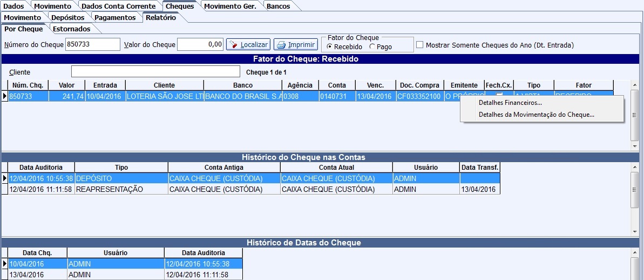Select the Por Cheque tab
Screen dimensions: 644x280
point(24,29)
